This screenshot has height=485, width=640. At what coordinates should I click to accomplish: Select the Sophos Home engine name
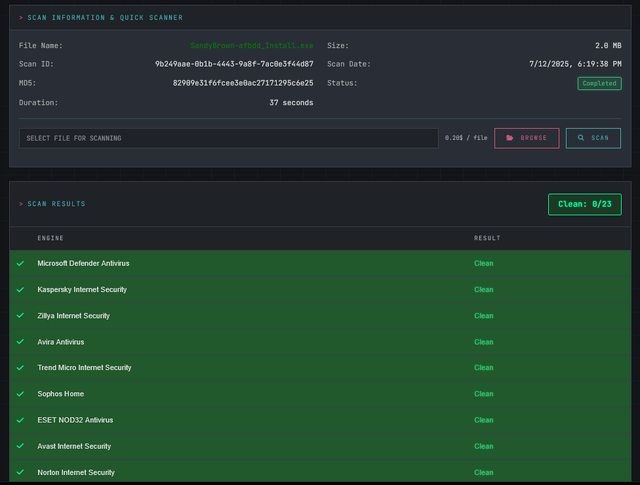coord(61,394)
